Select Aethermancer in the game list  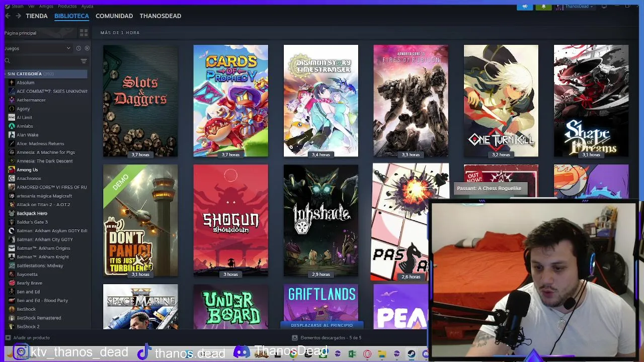click(x=31, y=100)
